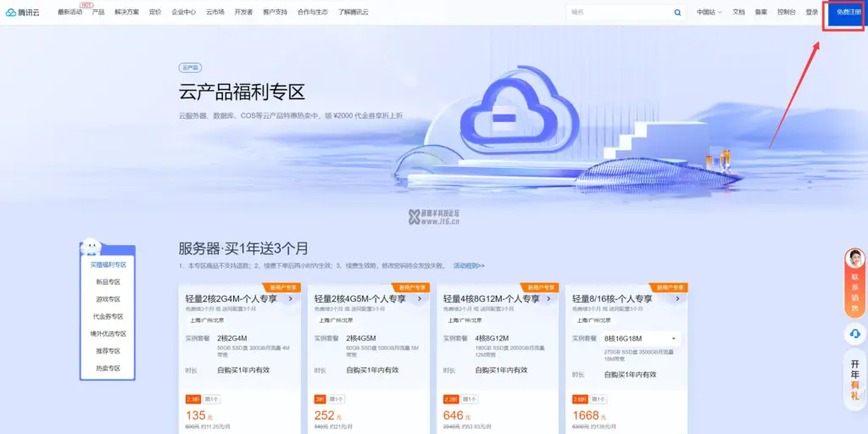Screen dimensions: 868x434
Task: Click the 2.2折 discount tag
Action: pos(451,399)
